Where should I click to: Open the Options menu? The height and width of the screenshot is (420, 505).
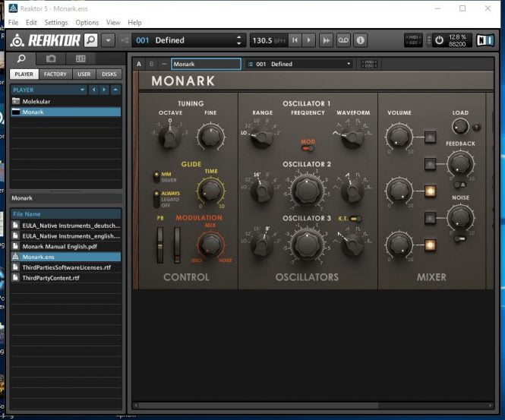(87, 23)
